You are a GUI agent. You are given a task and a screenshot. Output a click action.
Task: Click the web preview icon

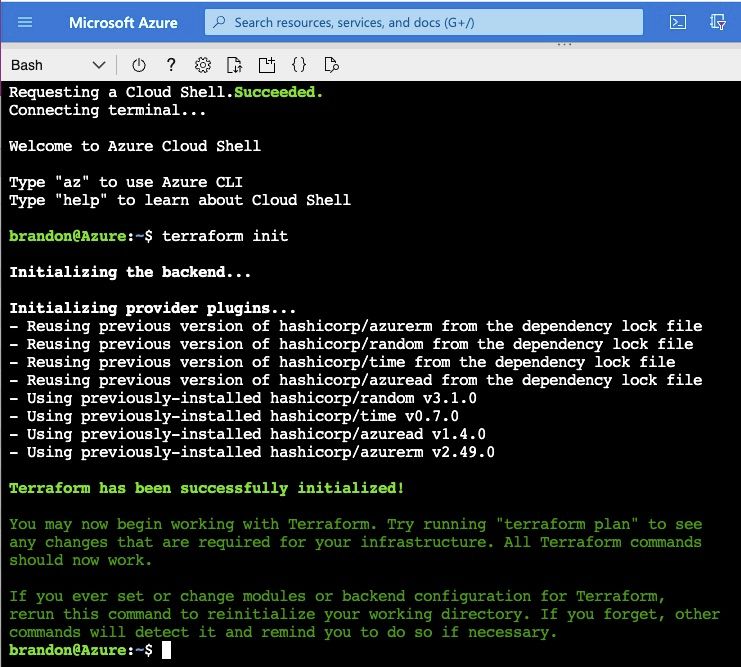pyautogui.click(x=331, y=65)
